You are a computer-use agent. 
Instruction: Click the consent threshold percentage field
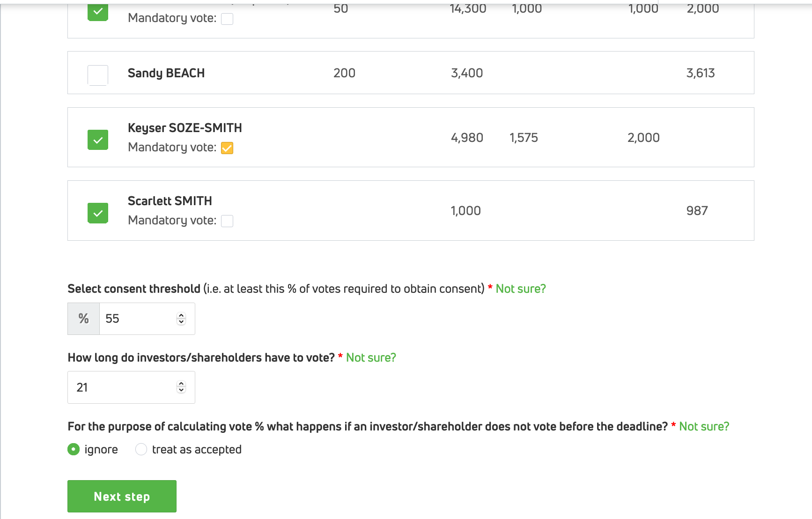(147, 319)
